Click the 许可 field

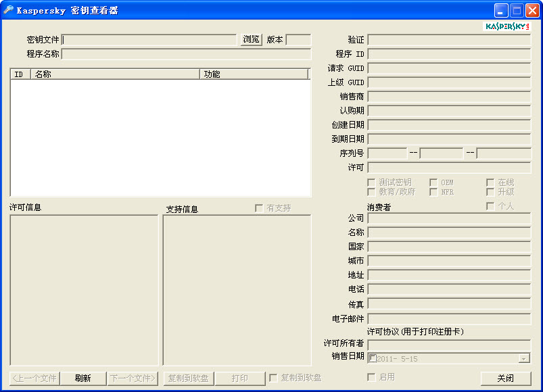point(449,168)
